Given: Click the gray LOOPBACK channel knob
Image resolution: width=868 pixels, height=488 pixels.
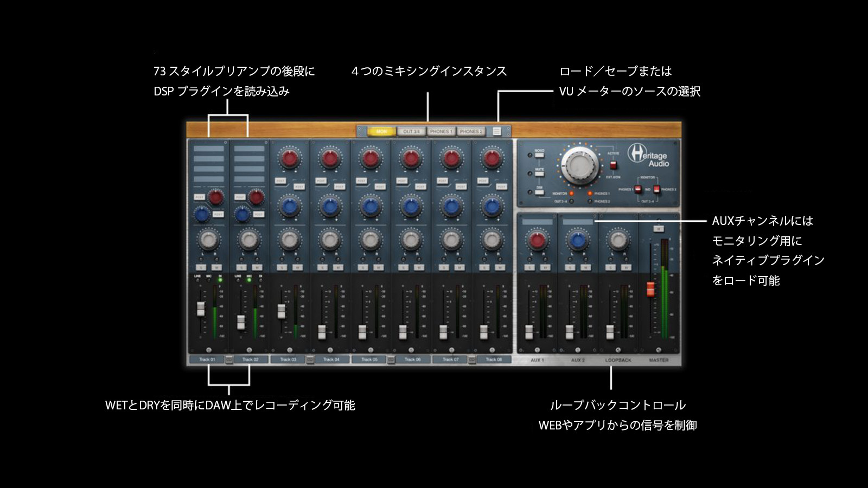Looking at the screenshot, I should [x=618, y=239].
